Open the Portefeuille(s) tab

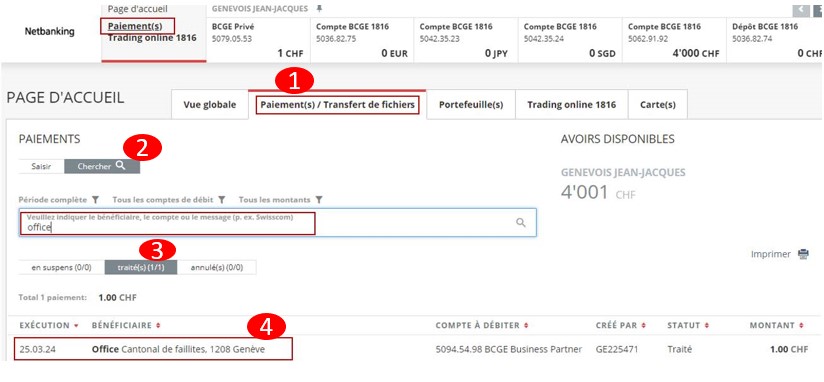tap(471, 105)
